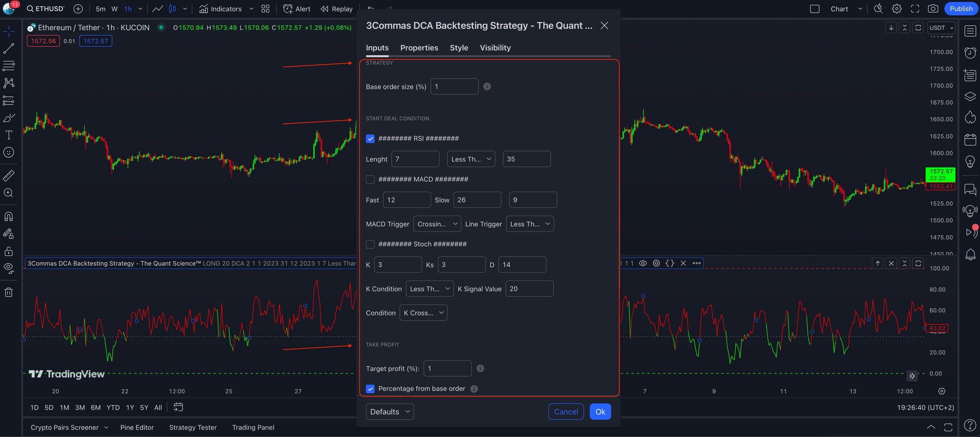Open the Defaults dropdown
Viewport: 980px width, 437px height.
point(390,411)
